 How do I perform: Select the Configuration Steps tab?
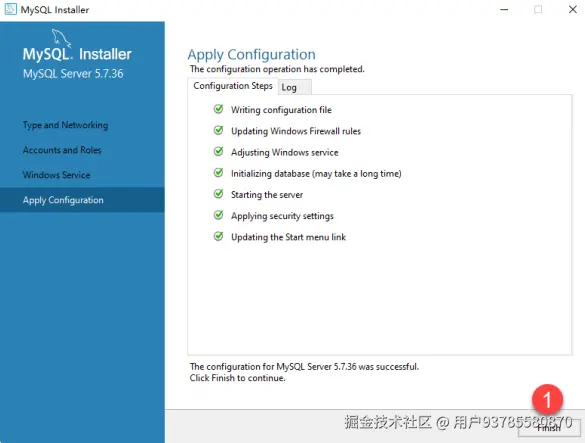click(233, 86)
